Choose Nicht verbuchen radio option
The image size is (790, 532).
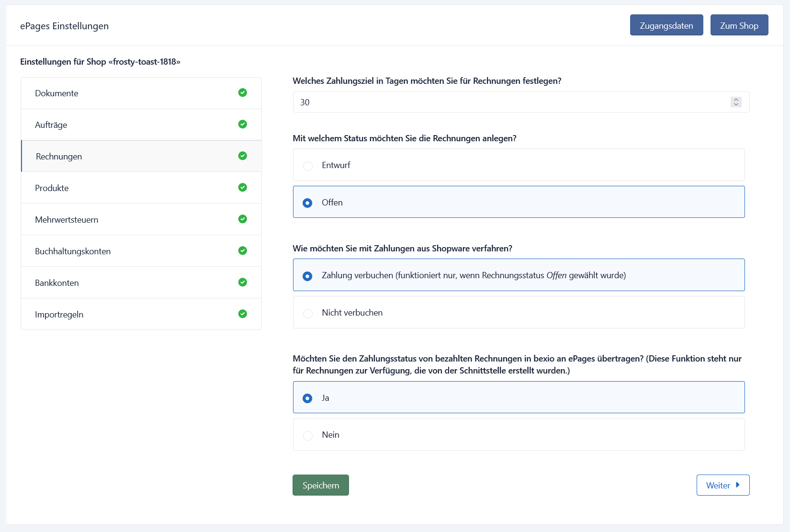click(308, 313)
